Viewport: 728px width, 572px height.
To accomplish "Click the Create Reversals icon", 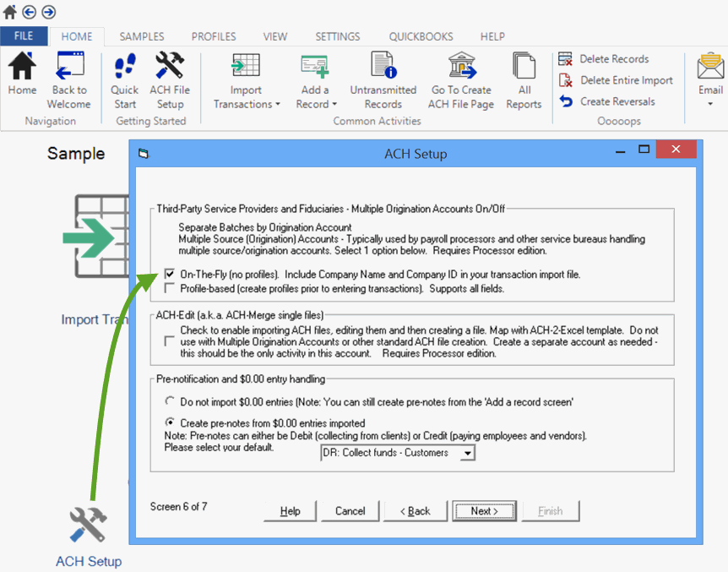I will point(566,101).
